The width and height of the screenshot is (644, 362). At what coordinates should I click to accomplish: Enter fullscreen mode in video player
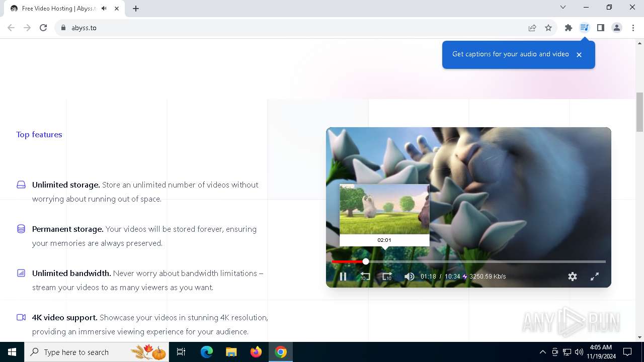[595, 277]
